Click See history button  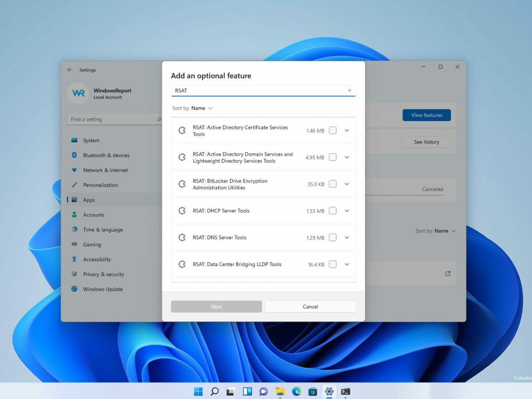(x=426, y=142)
